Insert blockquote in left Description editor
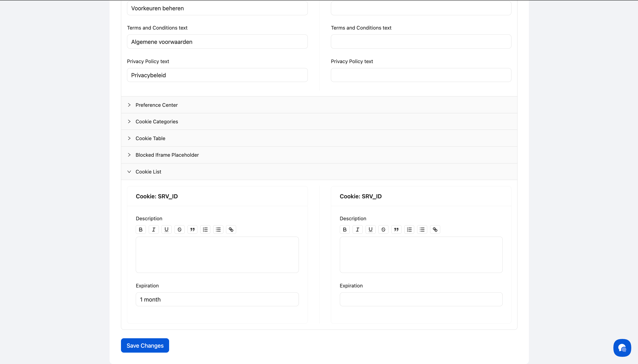This screenshot has width=638, height=364. pos(192,229)
